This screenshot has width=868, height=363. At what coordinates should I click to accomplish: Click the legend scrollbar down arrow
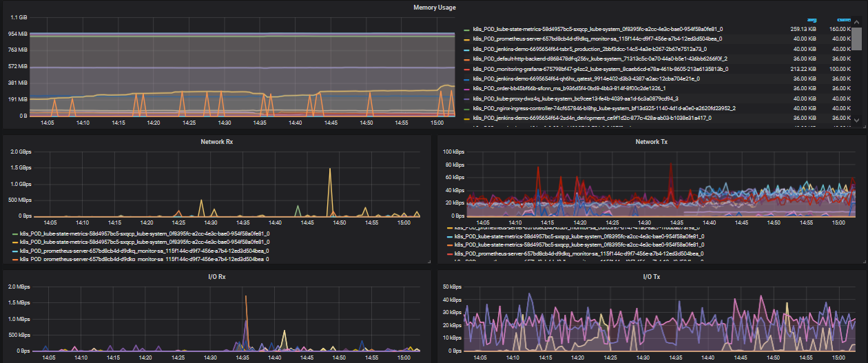[x=857, y=119]
